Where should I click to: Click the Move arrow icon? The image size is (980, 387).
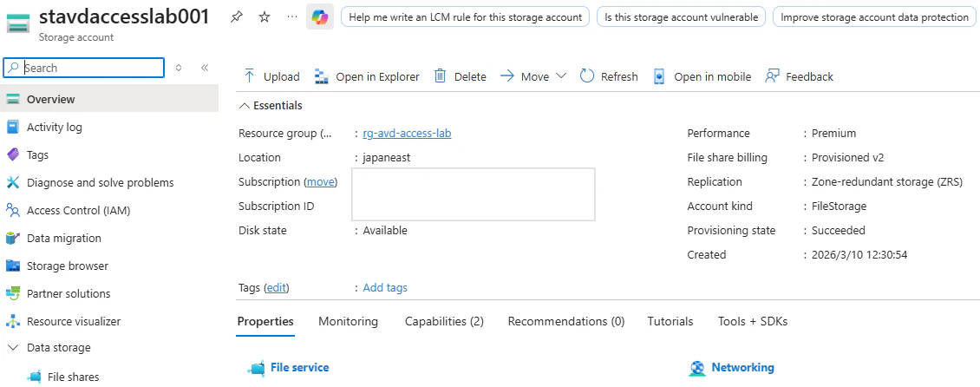tap(506, 76)
